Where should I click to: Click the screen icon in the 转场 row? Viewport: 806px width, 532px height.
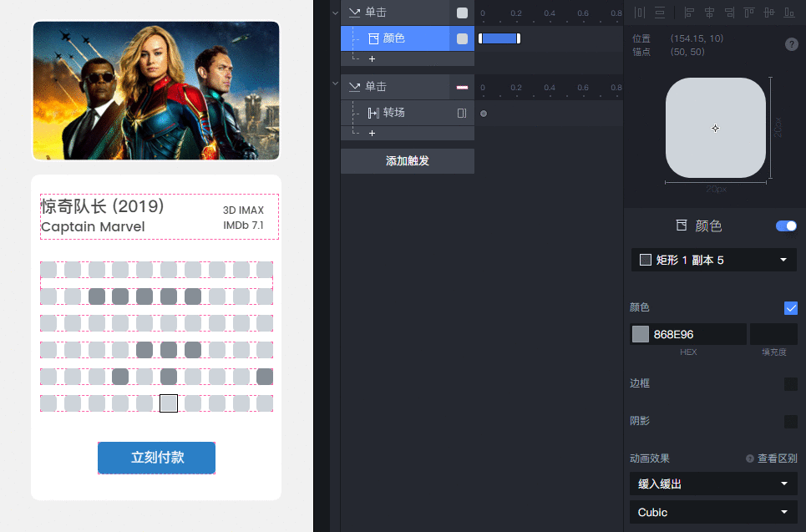[x=462, y=113]
